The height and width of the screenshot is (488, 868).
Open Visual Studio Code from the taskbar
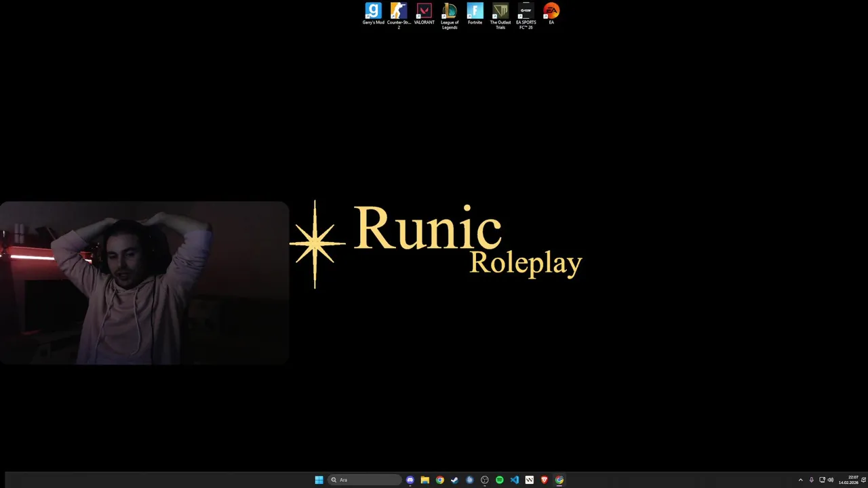(515, 480)
